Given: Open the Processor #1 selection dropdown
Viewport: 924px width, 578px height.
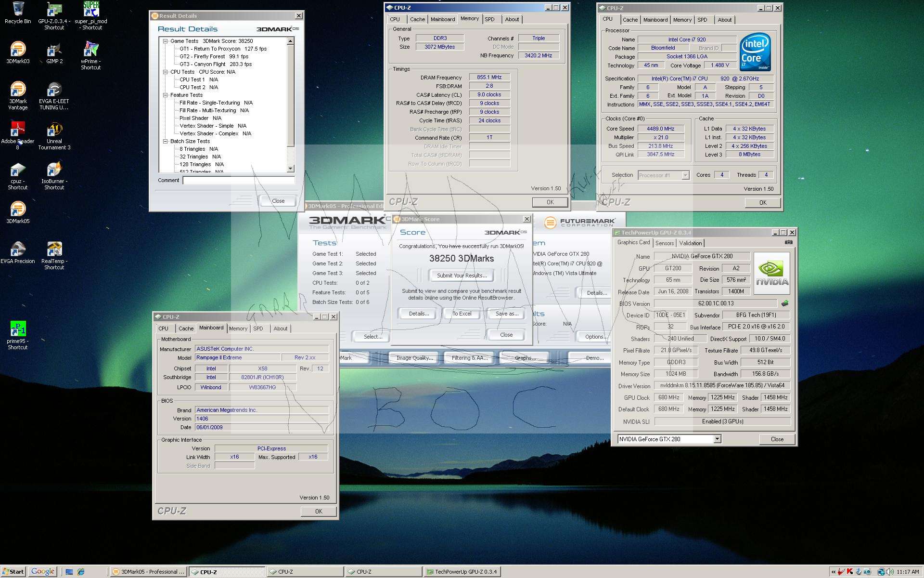Looking at the screenshot, I should point(685,175).
